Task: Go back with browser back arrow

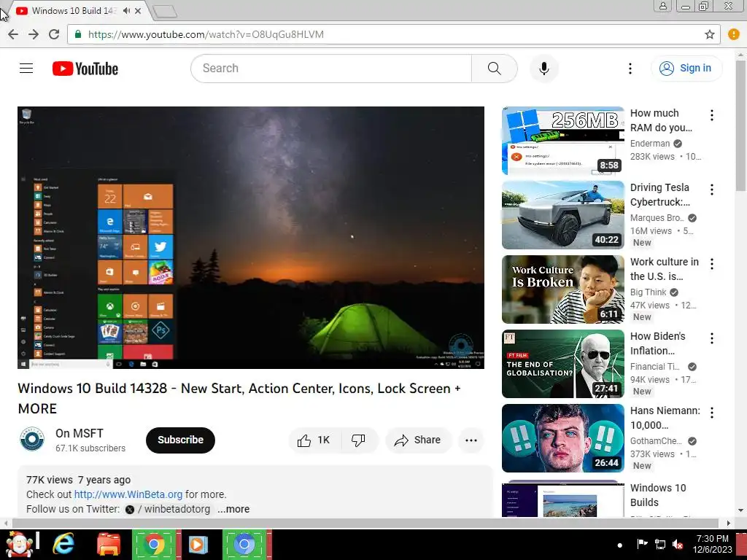Action: 13,34
